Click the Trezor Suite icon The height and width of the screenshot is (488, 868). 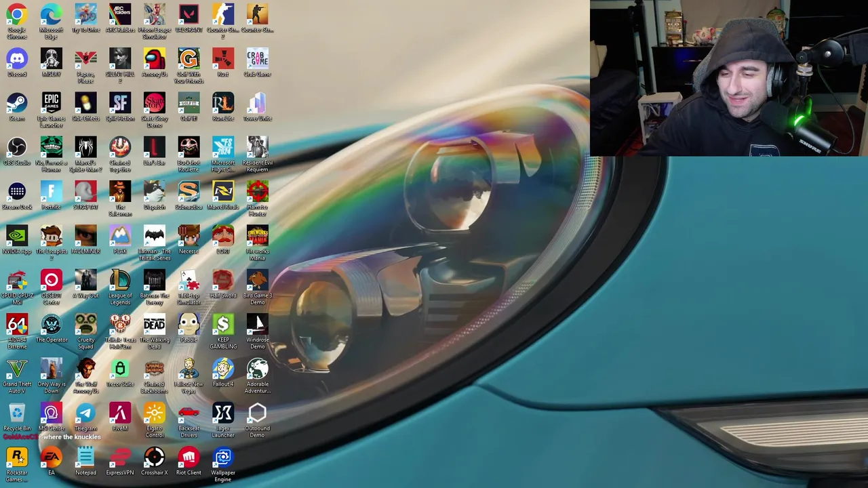click(x=120, y=369)
